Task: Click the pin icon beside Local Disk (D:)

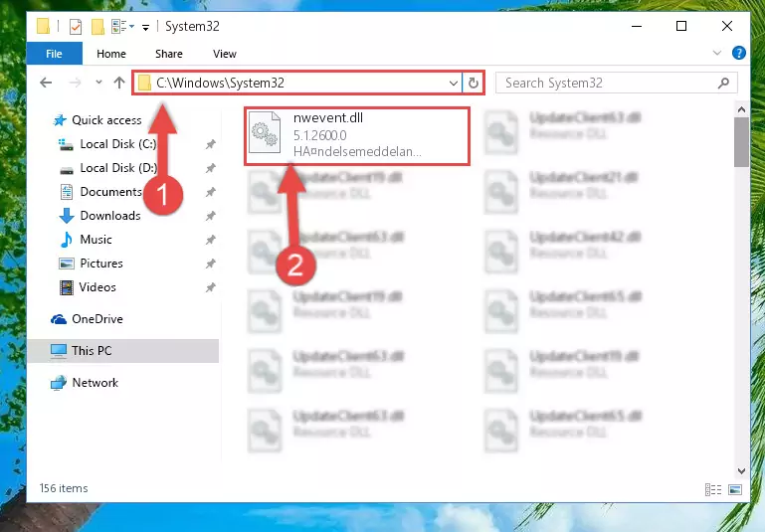Action: coord(210,168)
